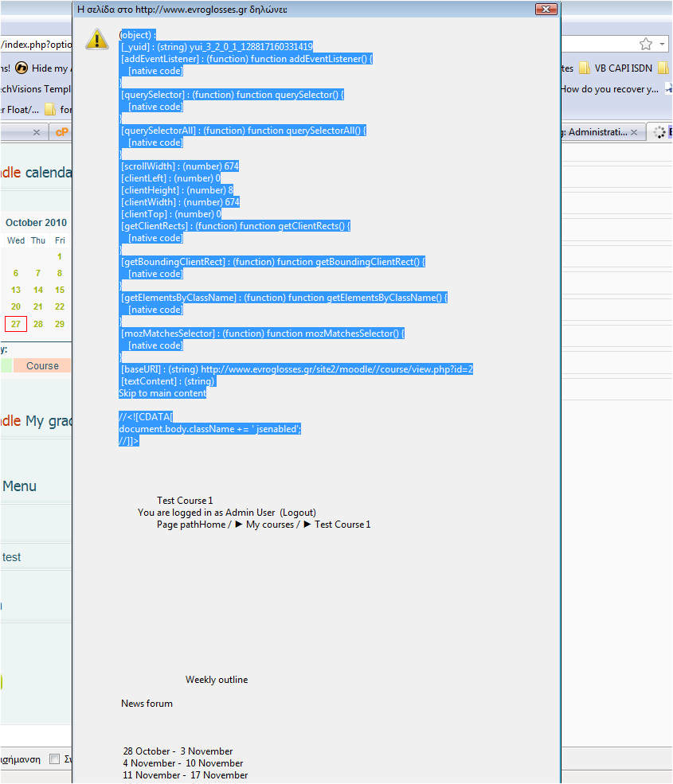Open the test menu item

click(x=11, y=557)
